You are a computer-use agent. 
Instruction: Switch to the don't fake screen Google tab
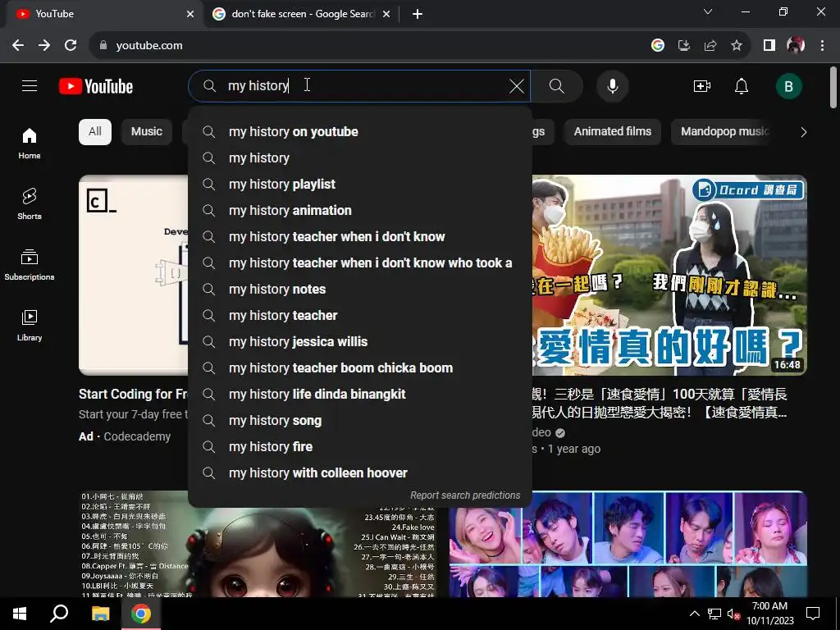(x=301, y=14)
